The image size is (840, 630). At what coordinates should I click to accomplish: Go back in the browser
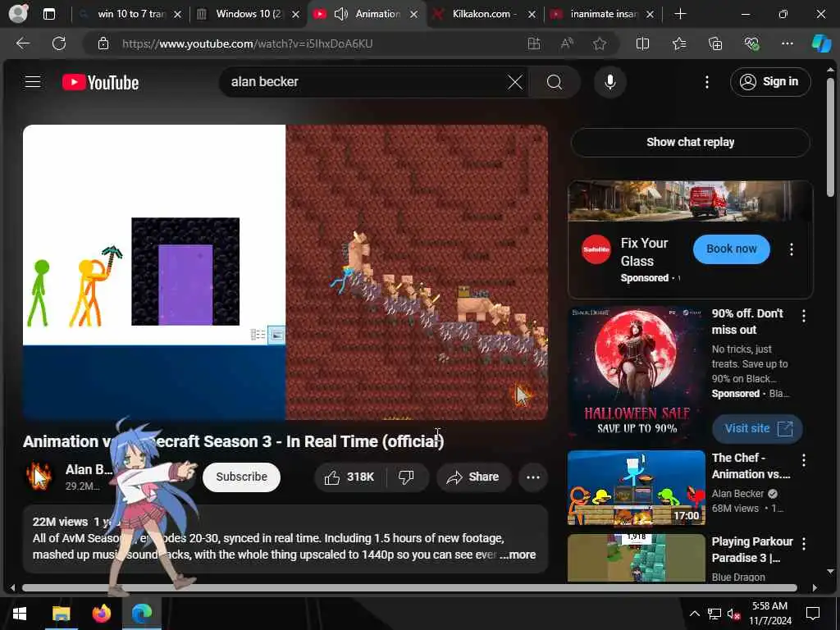(22, 43)
